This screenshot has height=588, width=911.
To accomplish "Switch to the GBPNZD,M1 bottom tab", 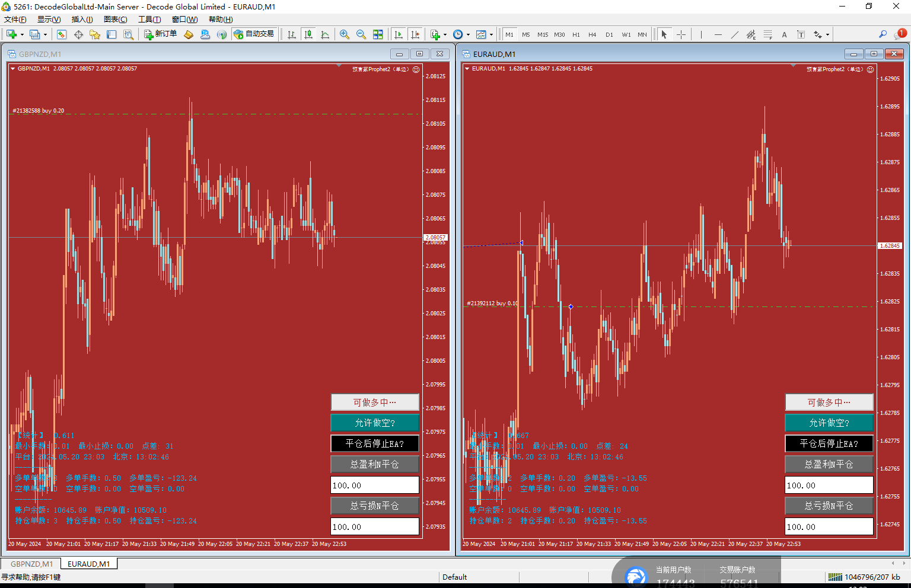I will point(31,564).
